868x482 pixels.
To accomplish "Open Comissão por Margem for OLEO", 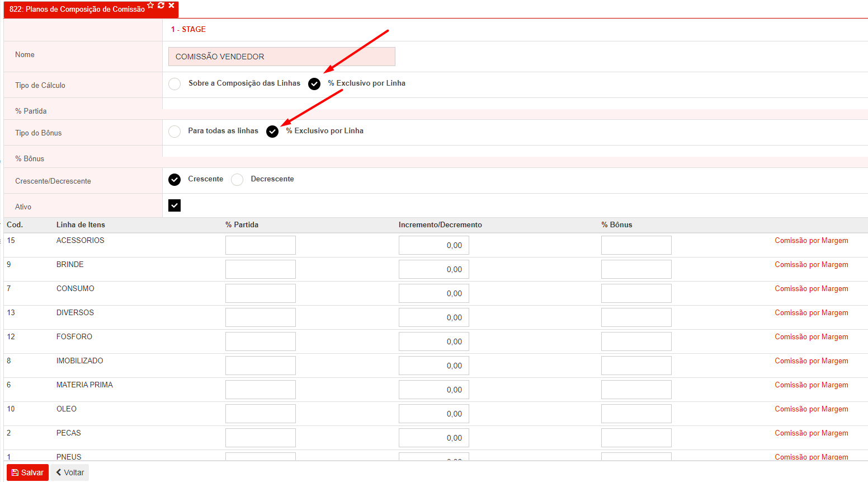I will (812, 409).
